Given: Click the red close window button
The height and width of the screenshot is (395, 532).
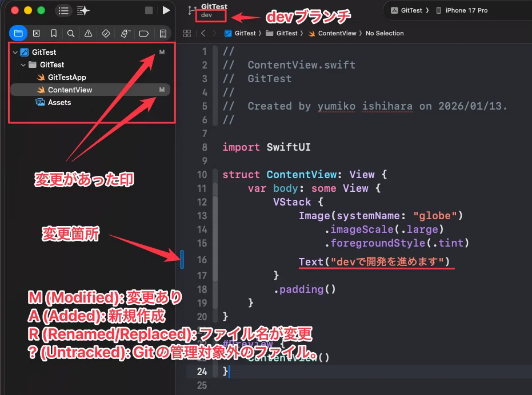Looking at the screenshot, I should point(15,10).
